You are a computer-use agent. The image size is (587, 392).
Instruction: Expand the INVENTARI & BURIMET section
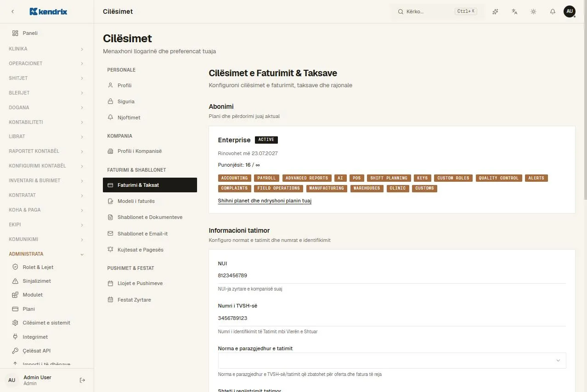coord(47,180)
